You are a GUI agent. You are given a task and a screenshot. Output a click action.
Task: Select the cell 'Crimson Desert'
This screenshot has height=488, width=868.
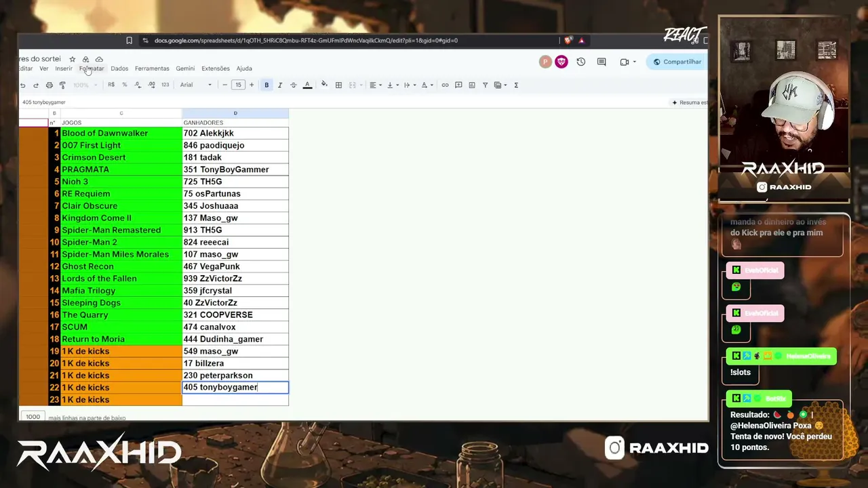click(x=121, y=158)
